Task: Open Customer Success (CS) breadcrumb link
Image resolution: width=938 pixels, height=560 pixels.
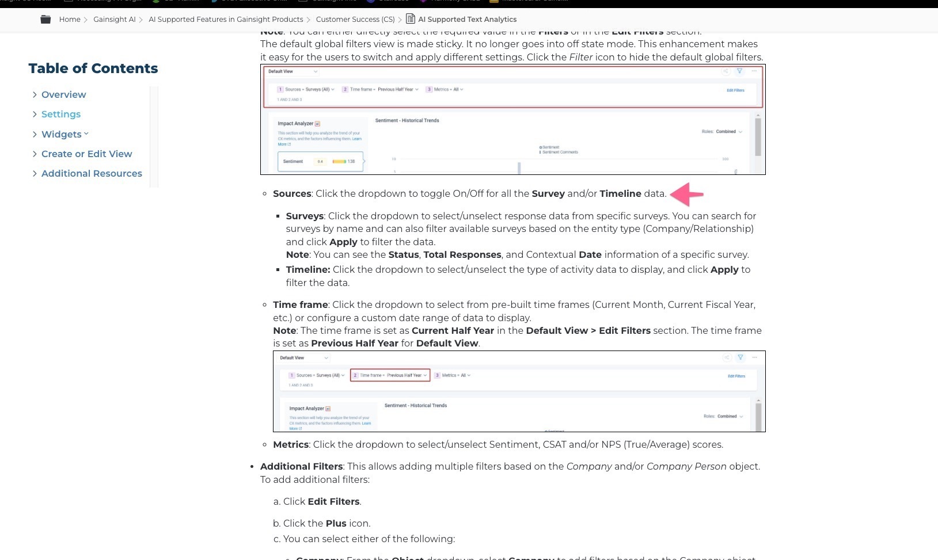Action: pos(355,19)
